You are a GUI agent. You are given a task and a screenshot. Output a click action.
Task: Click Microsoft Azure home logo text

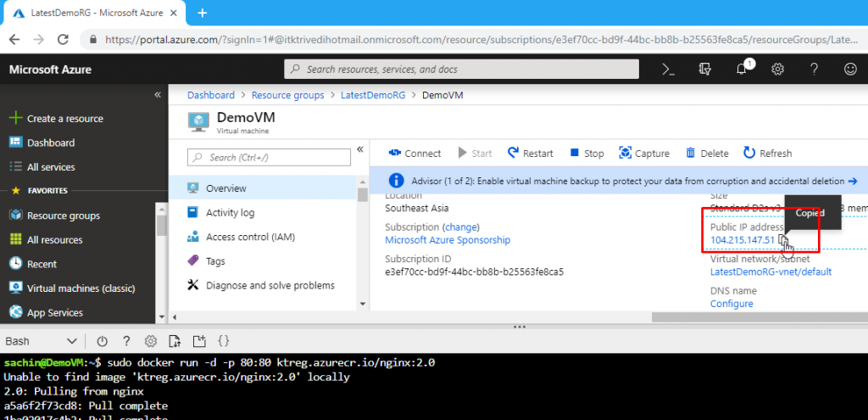(50, 70)
